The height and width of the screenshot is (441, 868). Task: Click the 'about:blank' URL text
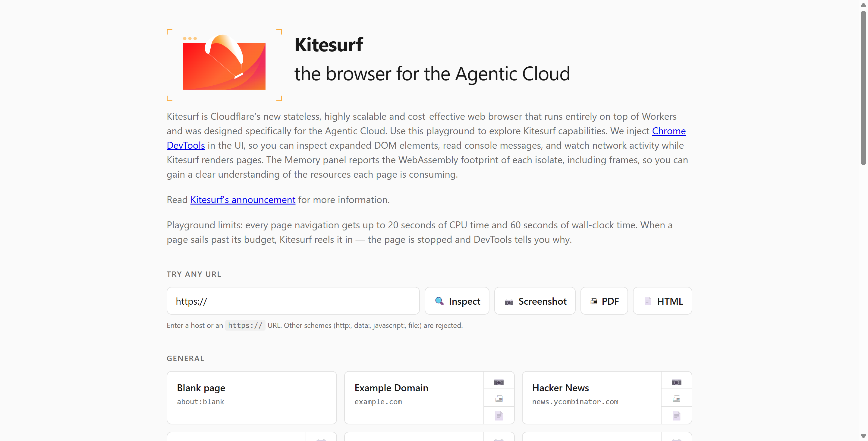click(200, 401)
